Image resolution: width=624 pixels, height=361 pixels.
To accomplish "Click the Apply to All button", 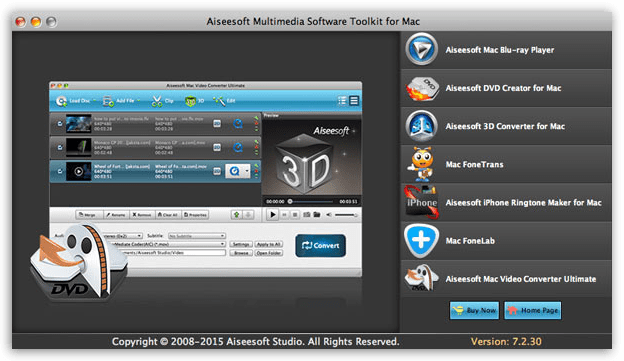I will [x=269, y=244].
